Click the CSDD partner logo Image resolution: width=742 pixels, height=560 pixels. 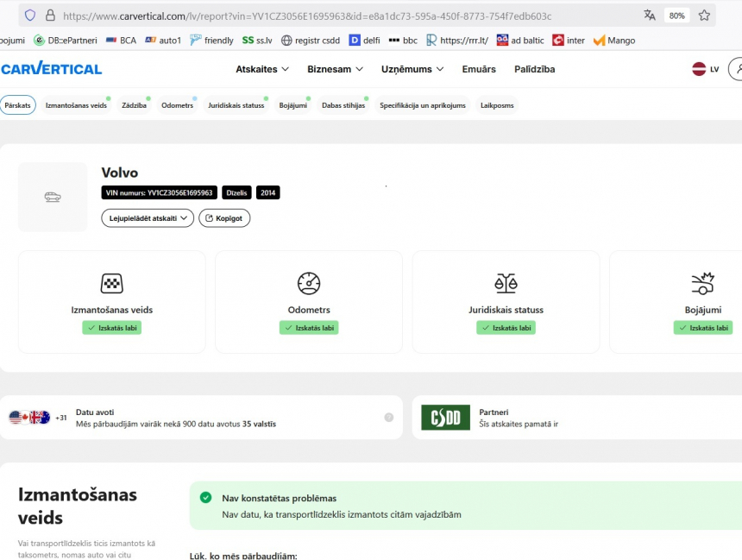coord(446,417)
